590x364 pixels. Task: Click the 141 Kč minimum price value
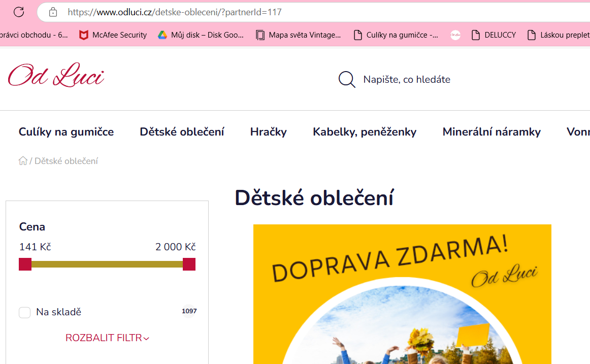click(x=35, y=247)
